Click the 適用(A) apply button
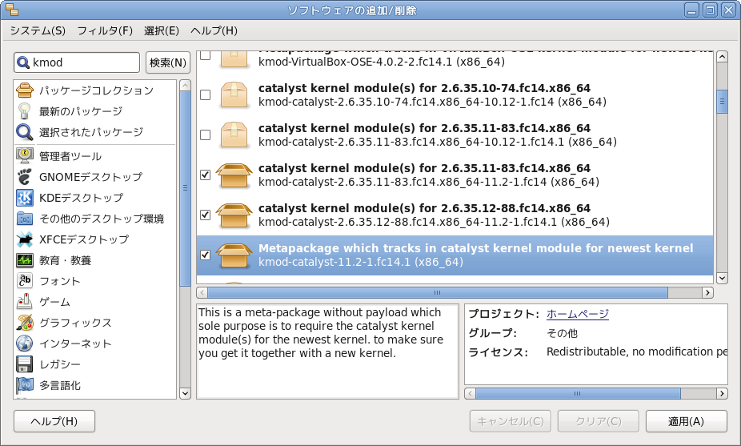The image size is (741, 446). 686,421
